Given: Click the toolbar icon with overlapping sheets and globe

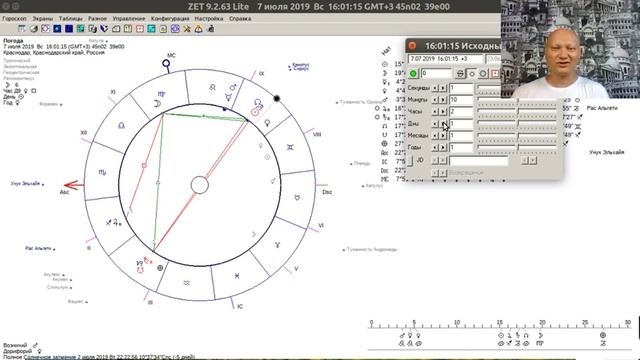Looking at the screenshot, I should click(x=92, y=29).
